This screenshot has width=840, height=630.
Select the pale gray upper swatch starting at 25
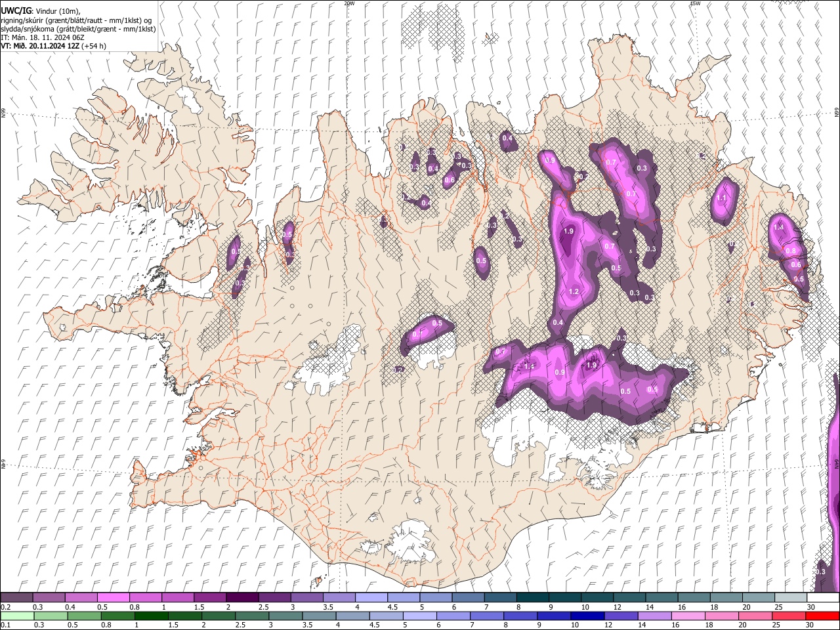[789, 598]
